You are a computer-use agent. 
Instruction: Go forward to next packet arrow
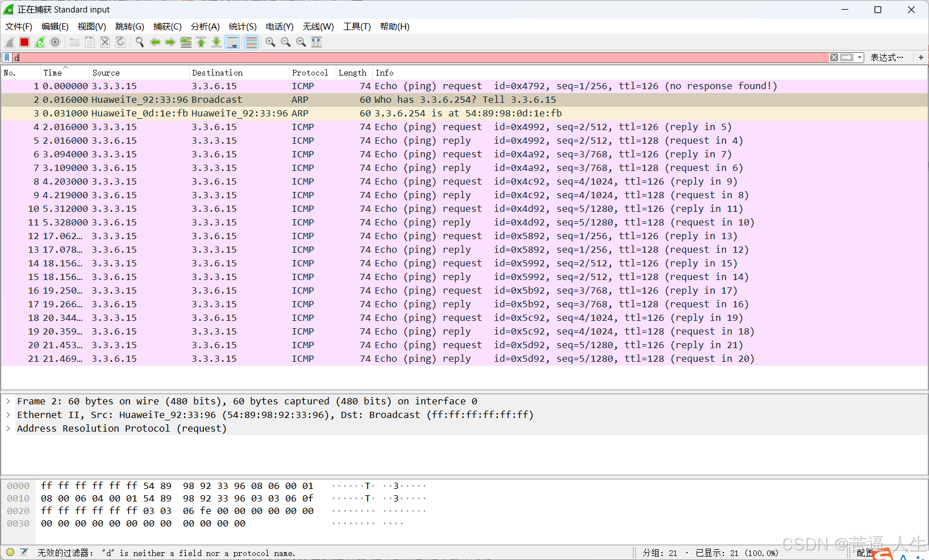(x=170, y=42)
